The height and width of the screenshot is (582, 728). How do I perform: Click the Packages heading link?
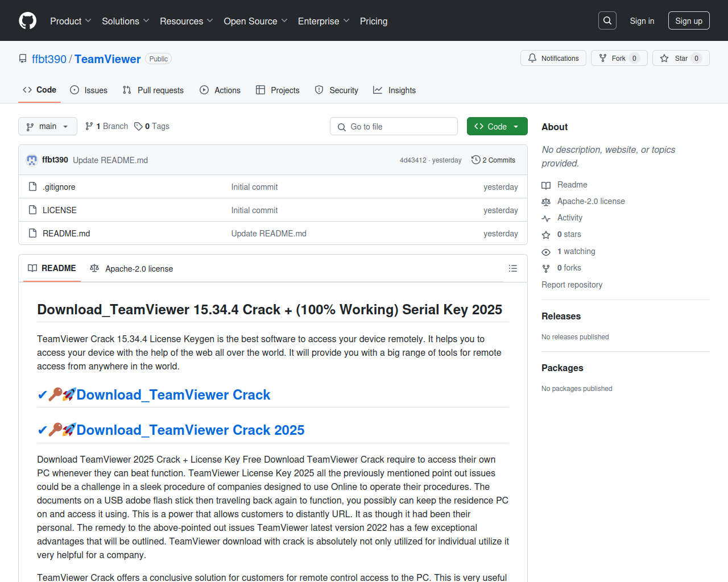(x=562, y=368)
